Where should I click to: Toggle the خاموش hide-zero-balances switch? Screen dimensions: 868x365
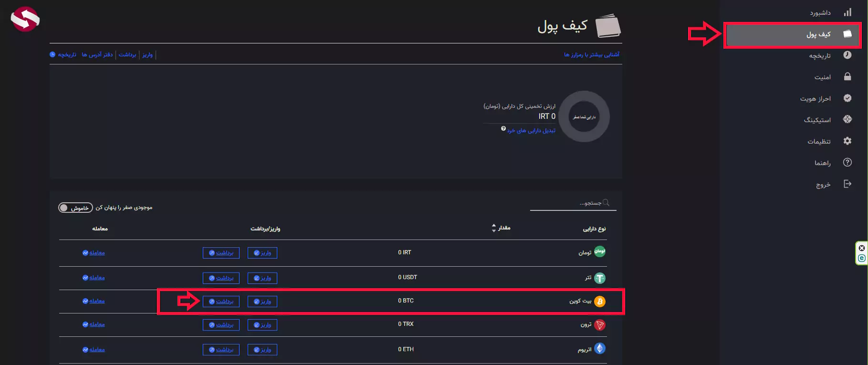click(75, 208)
